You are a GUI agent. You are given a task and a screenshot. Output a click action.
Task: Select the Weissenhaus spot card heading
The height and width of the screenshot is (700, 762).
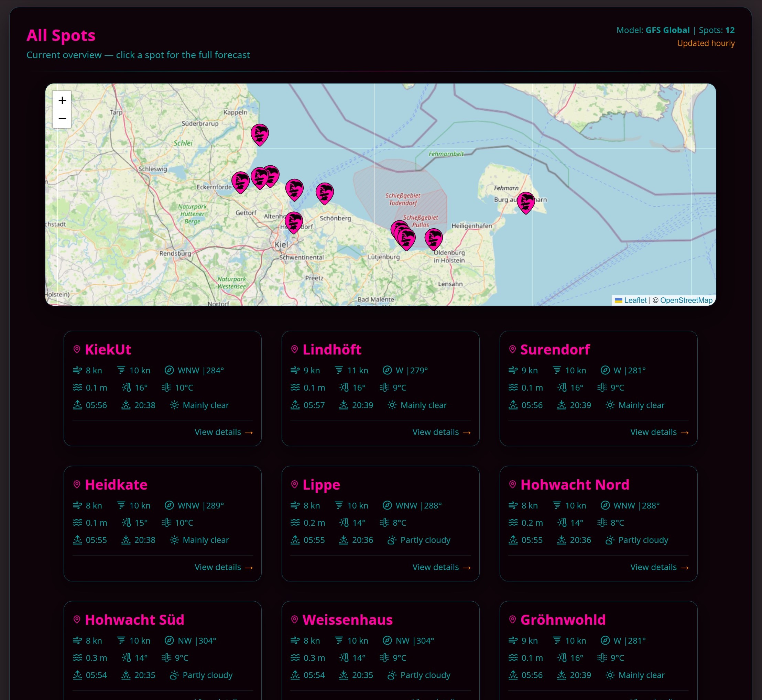tap(347, 620)
